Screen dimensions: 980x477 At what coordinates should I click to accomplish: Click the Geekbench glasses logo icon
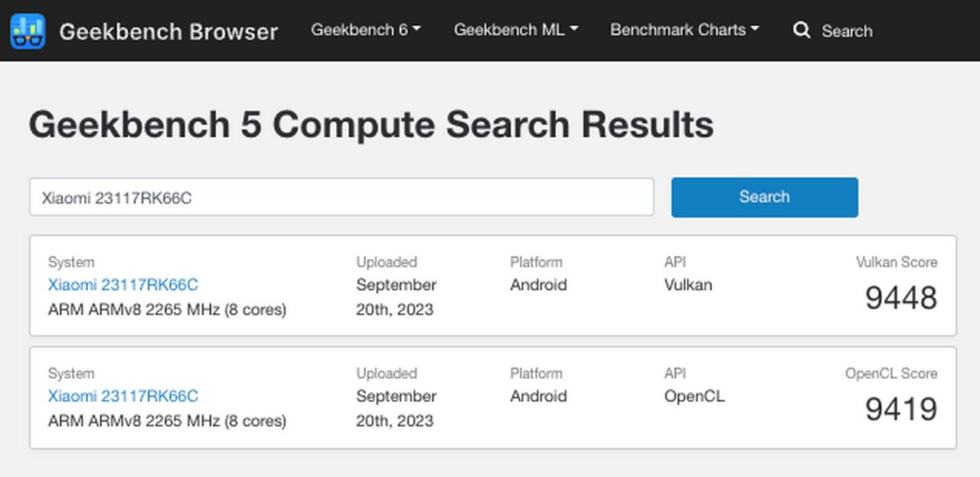tap(28, 31)
